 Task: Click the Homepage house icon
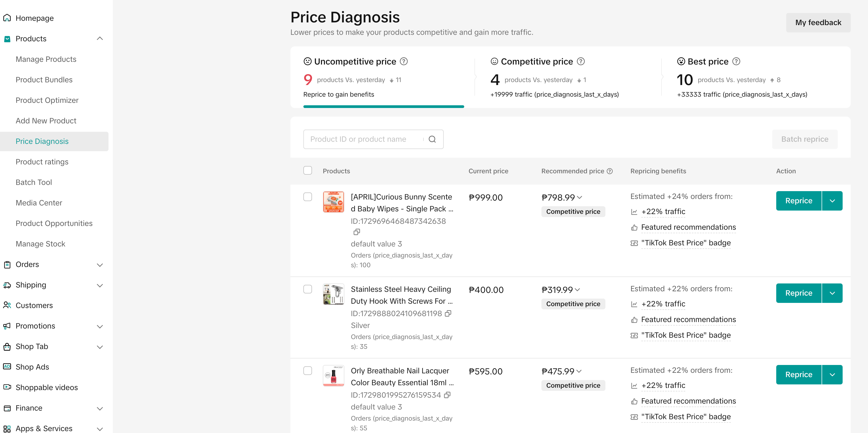point(7,18)
